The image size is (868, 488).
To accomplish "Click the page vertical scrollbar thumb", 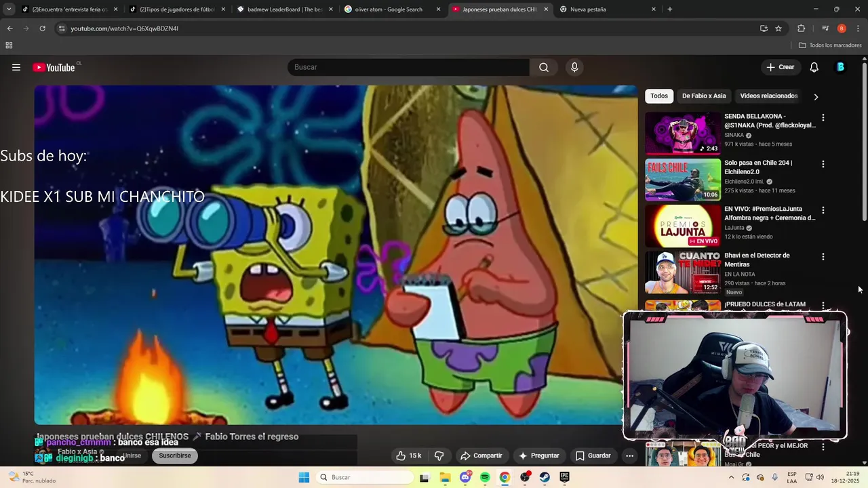I will (864, 142).
